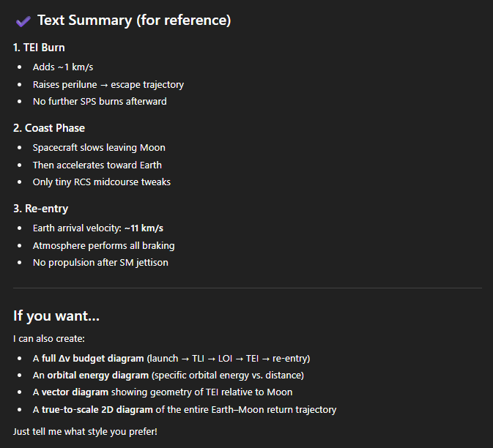Click the "Text Summary (for reference)" heading
Screen dimensions: 493x448
pos(134,20)
